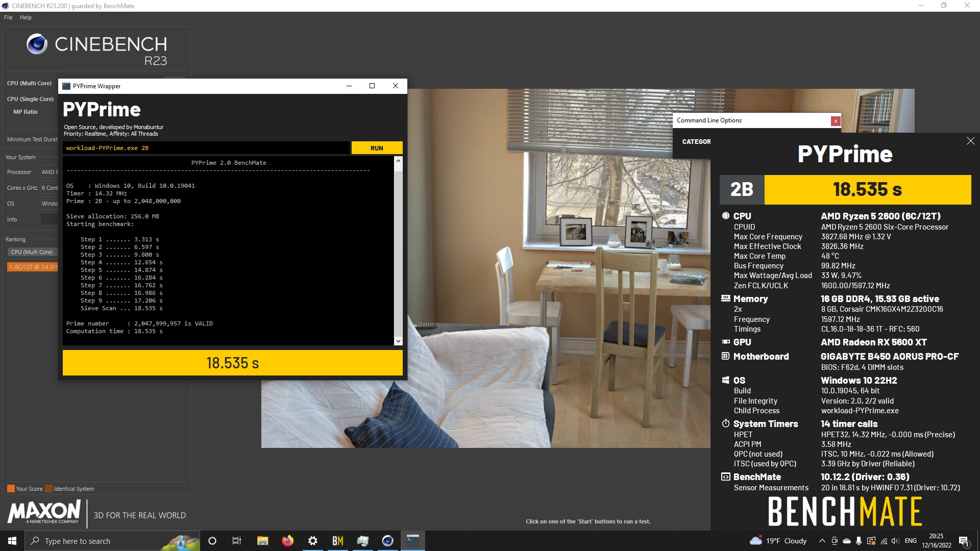
Task: Open Firefox from the taskbar
Action: 288,541
